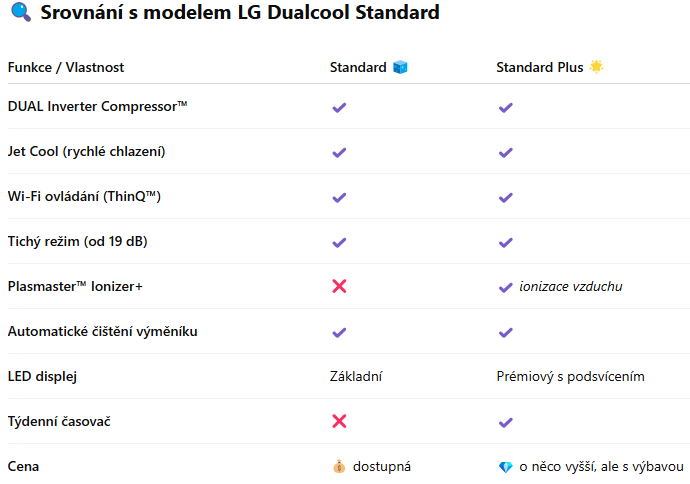Click the Standard Plus checkmark for Tichý režim
The image size is (690, 484).
tap(506, 242)
